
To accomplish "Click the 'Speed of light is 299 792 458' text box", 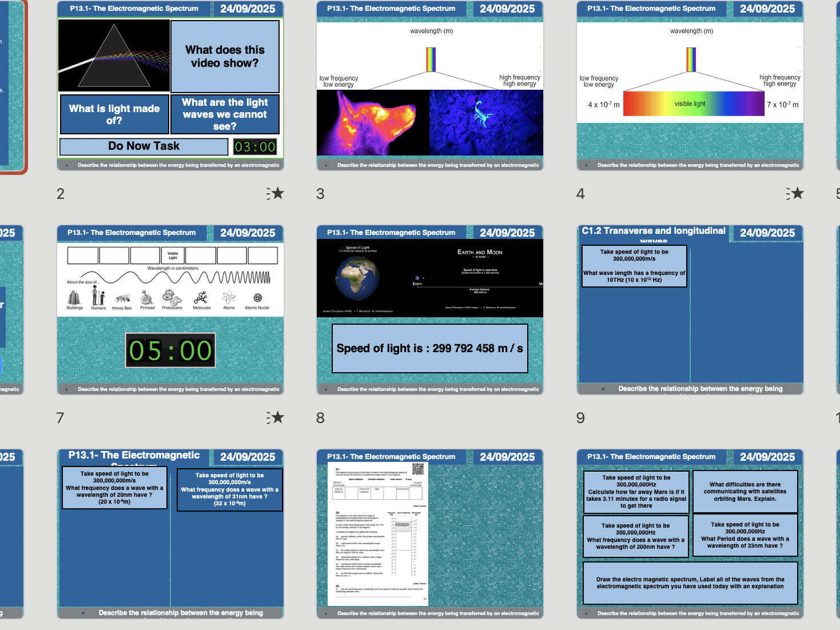I will click(x=428, y=348).
